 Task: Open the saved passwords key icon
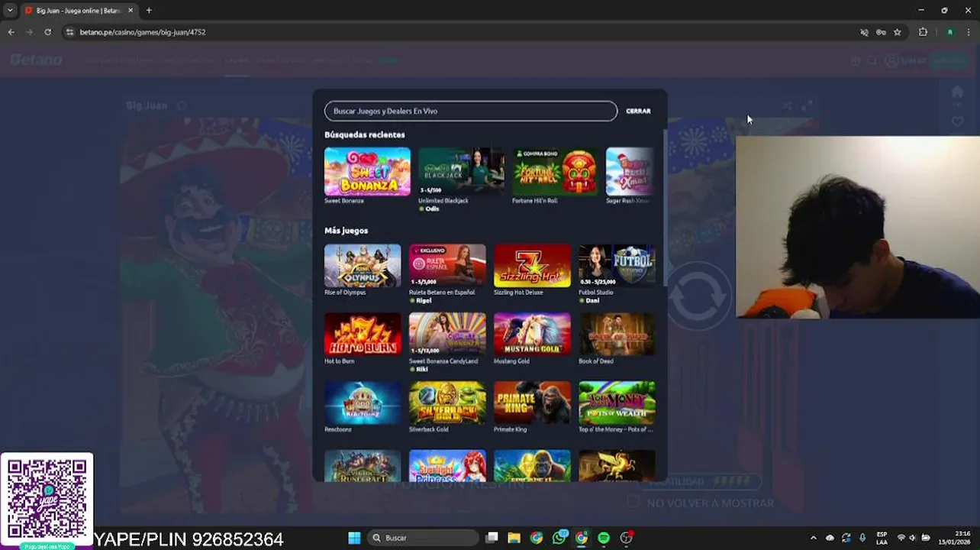pos(881,32)
